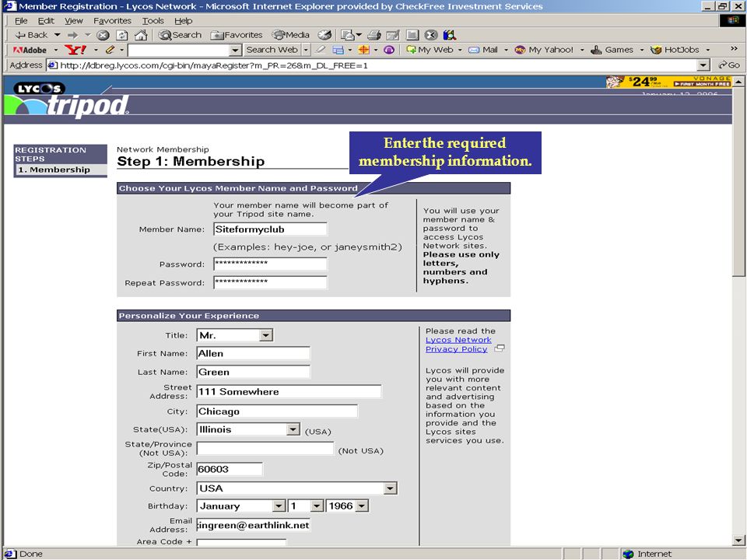Image resolution: width=747 pixels, height=560 pixels.
Task: Click the Yahoo Mail toolbar button
Action: (483, 50)
